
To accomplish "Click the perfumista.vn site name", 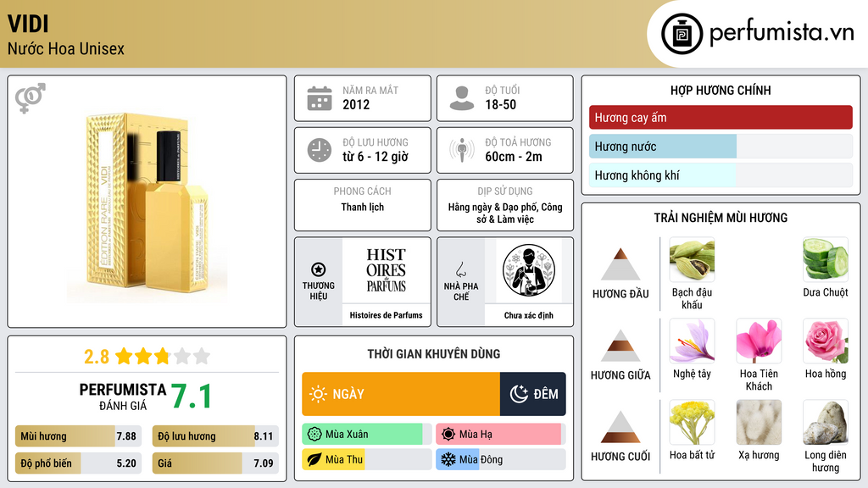I will click(782, 32).
